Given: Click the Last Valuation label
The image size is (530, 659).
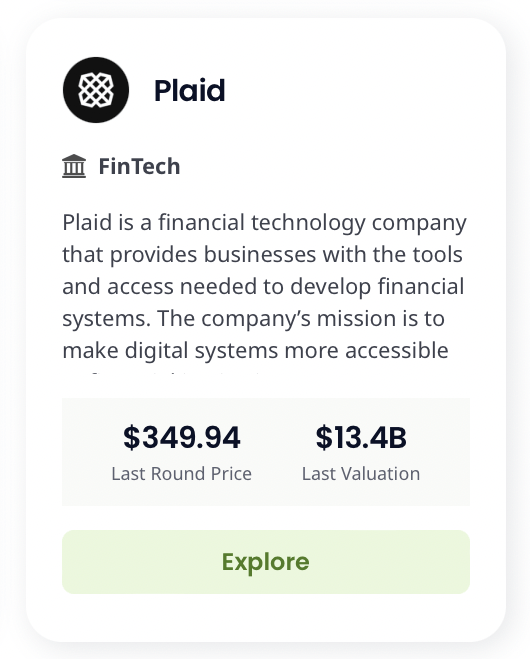Looking at the screenshot, I should coord(361,474).
